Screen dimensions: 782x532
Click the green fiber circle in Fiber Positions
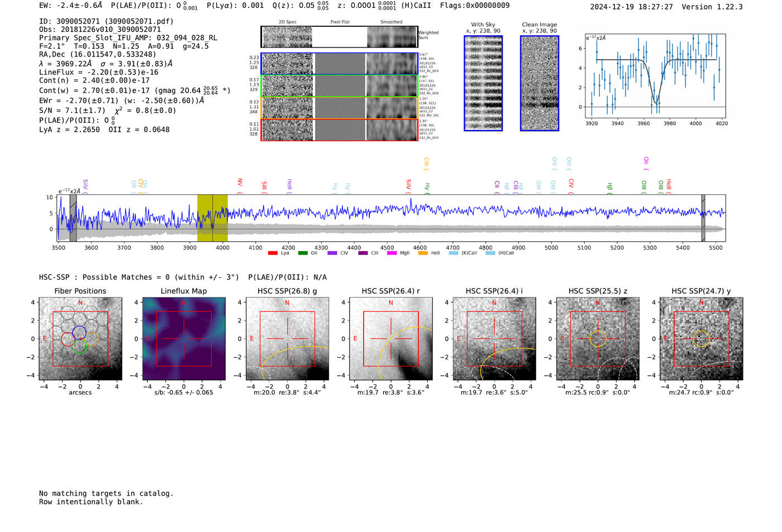tap(80, 346)
